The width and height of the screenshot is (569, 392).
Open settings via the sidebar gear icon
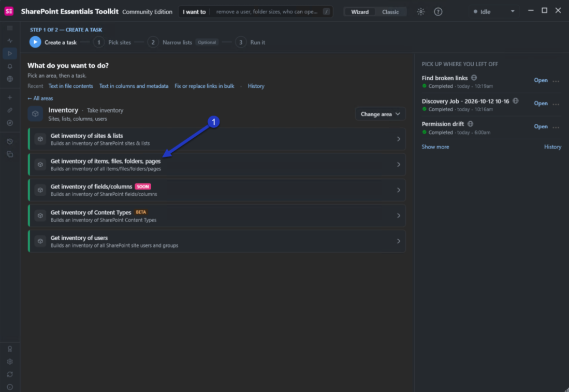(10, 361)
